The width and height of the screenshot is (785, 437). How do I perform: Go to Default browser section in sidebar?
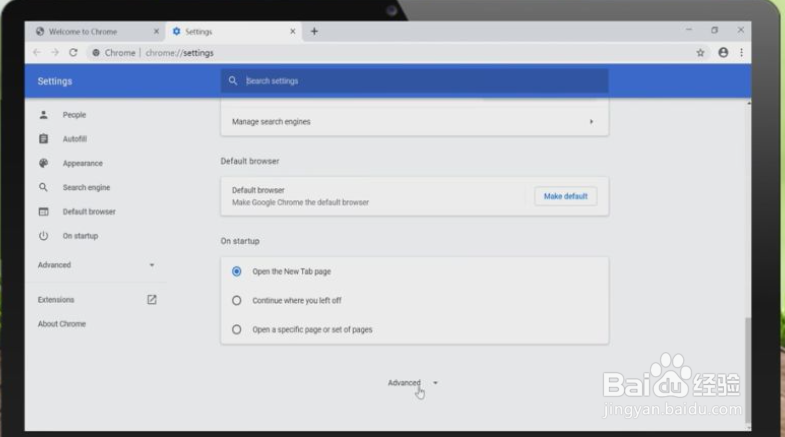tap(89, 212)
